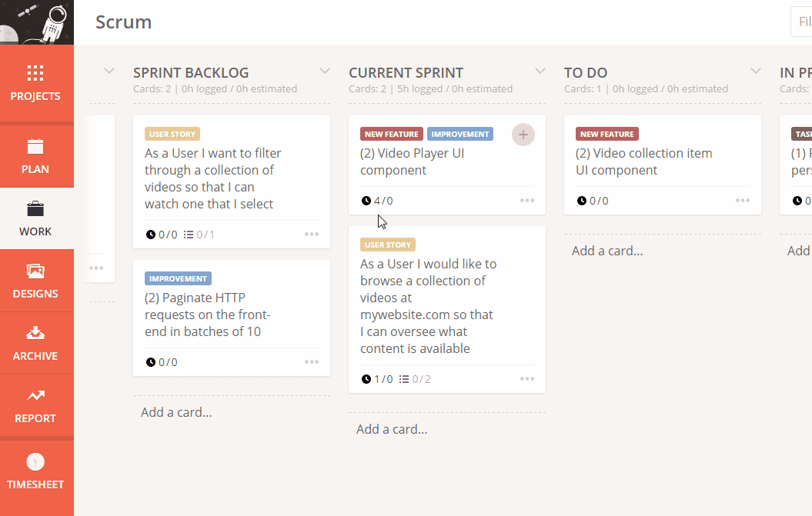Viewport: 812px width, 516px height.
Task: Expand the Sprint Backlog column dropdown
Action: [x=325, y=72]
